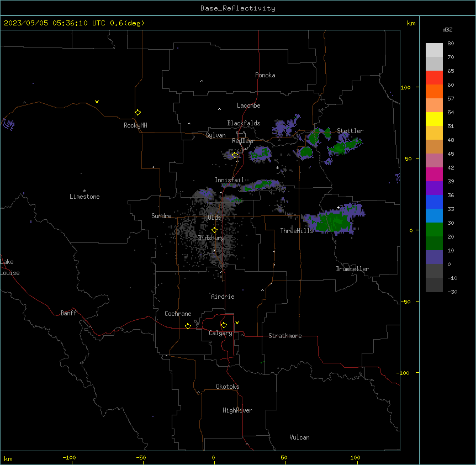Viewport: 476px width, 465px height.
Task: Click the 80 value on the dBZ scale
Action: (x=451, y=44)
